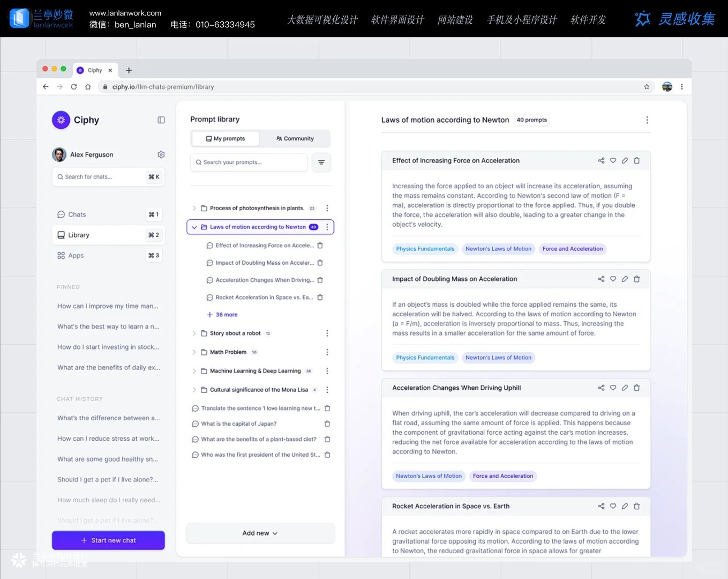Screen dimensions: 728x579
Task: Click the browser address bar URL
Action: coord(163,87)
